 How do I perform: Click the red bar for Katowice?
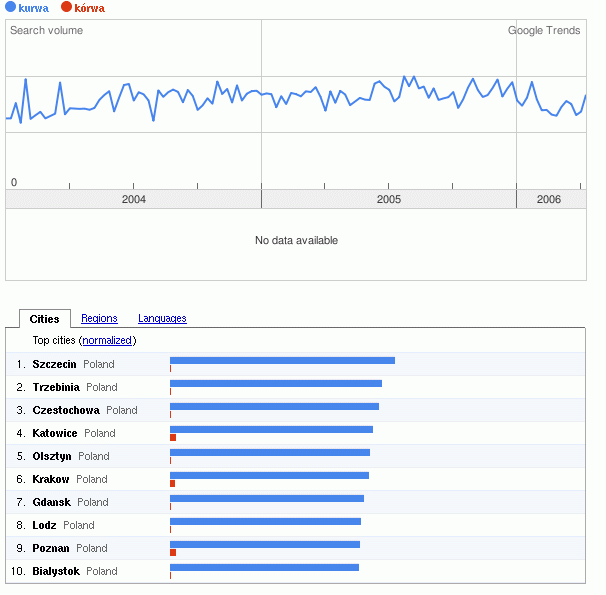(173, 438)
